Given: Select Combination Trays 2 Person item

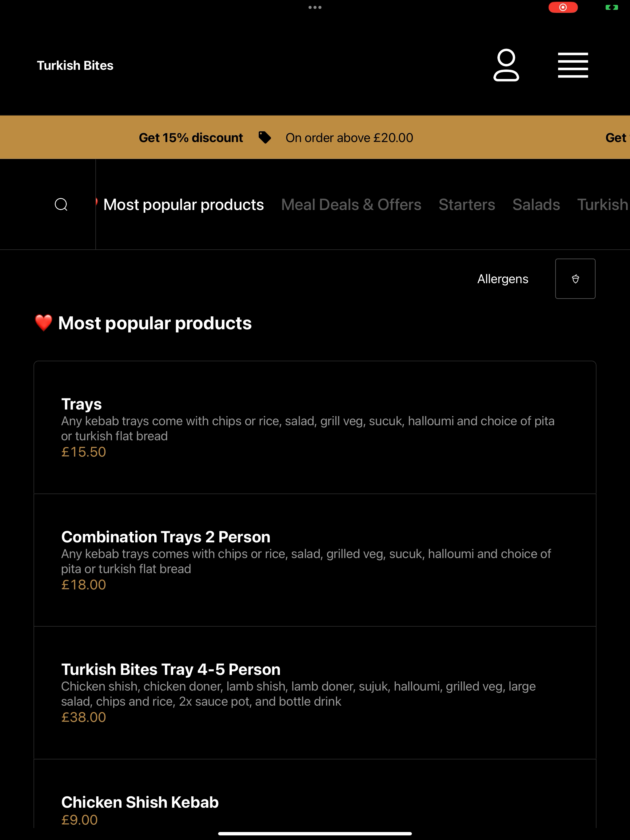Looking at the screenshot, I should 315,560.
